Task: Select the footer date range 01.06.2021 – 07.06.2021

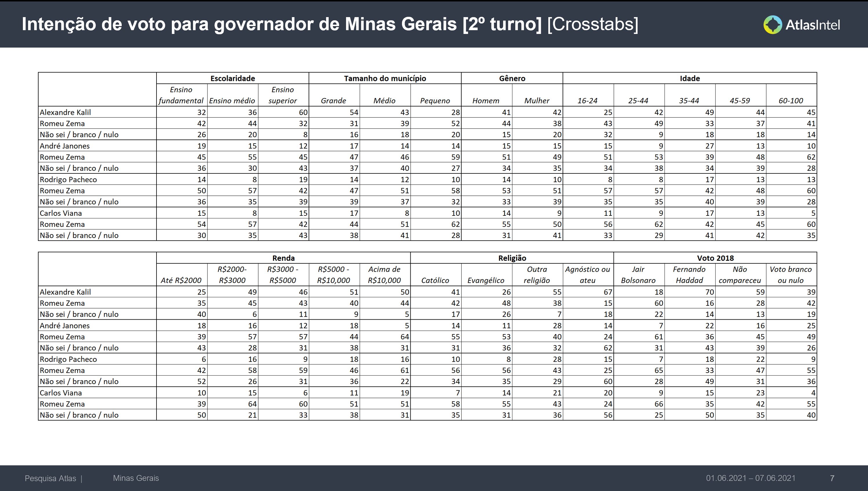Action: click(750, 478)
